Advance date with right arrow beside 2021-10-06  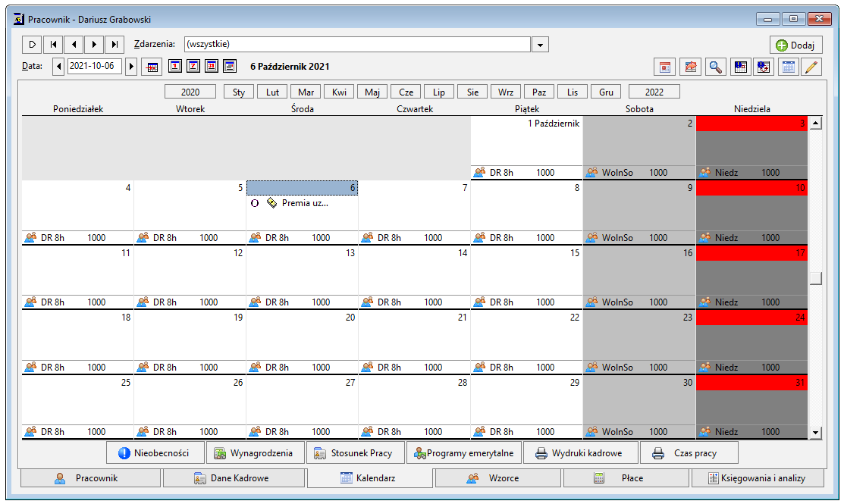coord(130,67)
